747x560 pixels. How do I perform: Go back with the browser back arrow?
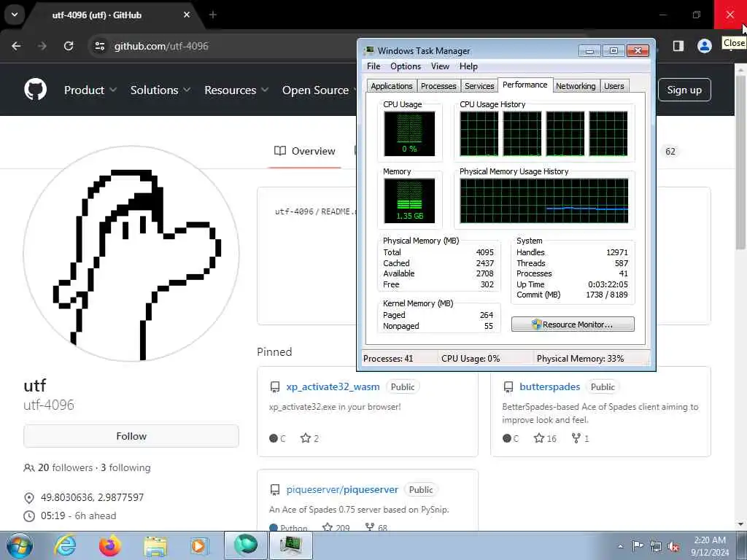[x=16, y=46]
